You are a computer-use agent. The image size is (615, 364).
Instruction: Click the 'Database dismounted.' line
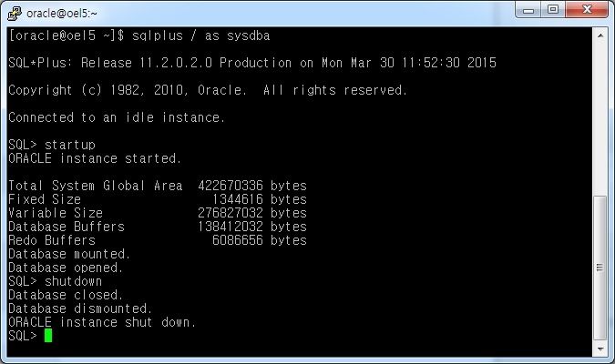pos(80,308)
